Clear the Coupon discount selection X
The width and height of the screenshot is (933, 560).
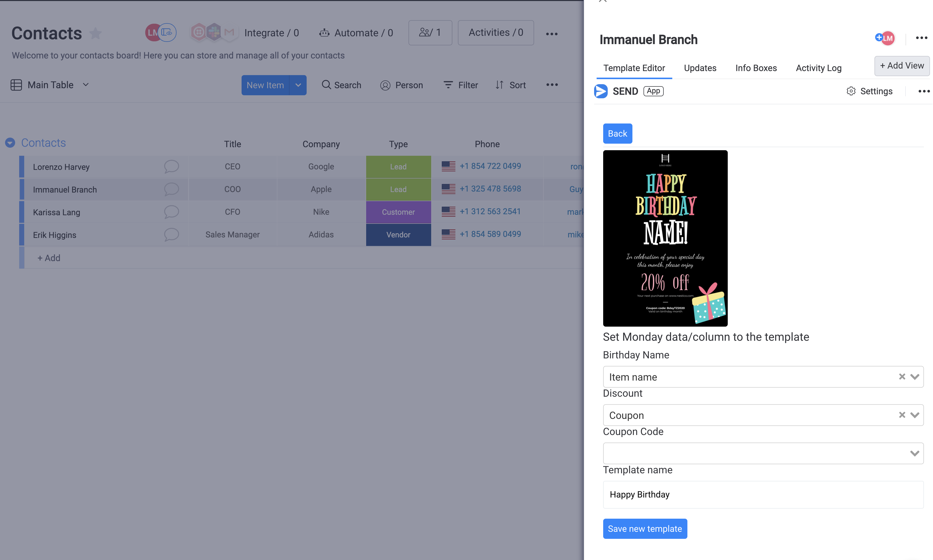902,415
